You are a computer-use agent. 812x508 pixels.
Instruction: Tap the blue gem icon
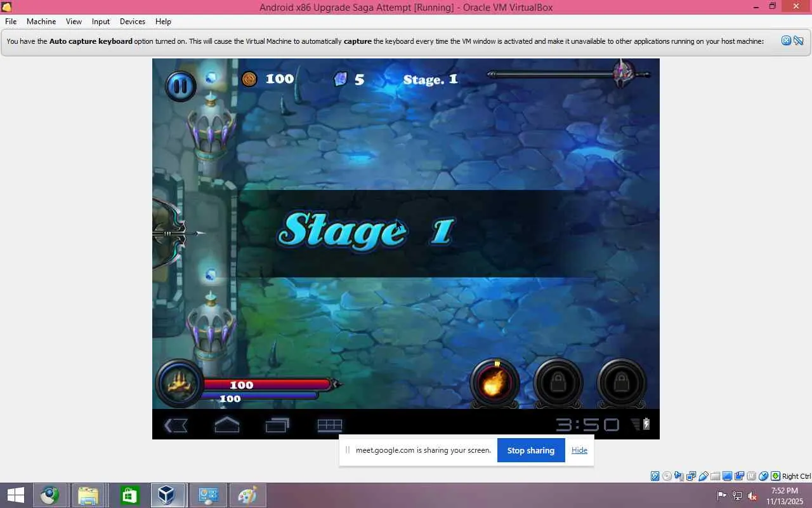tap(341, 79)
